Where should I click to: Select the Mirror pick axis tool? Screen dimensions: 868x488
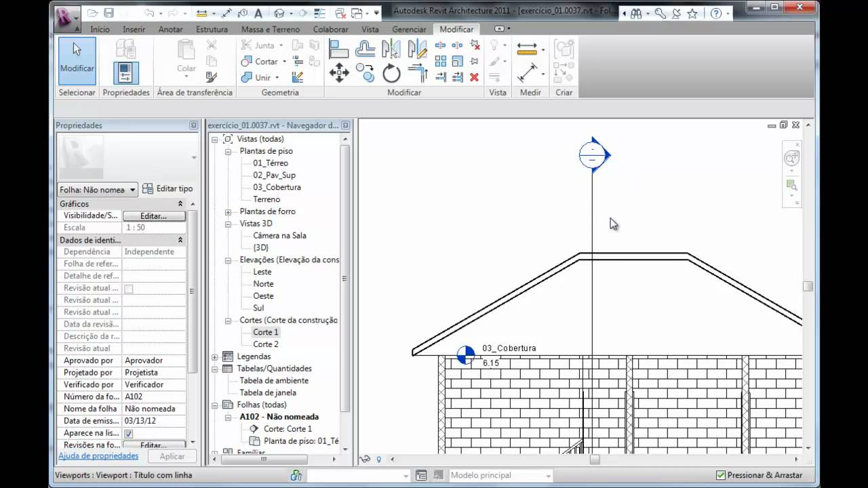(391, 49)
